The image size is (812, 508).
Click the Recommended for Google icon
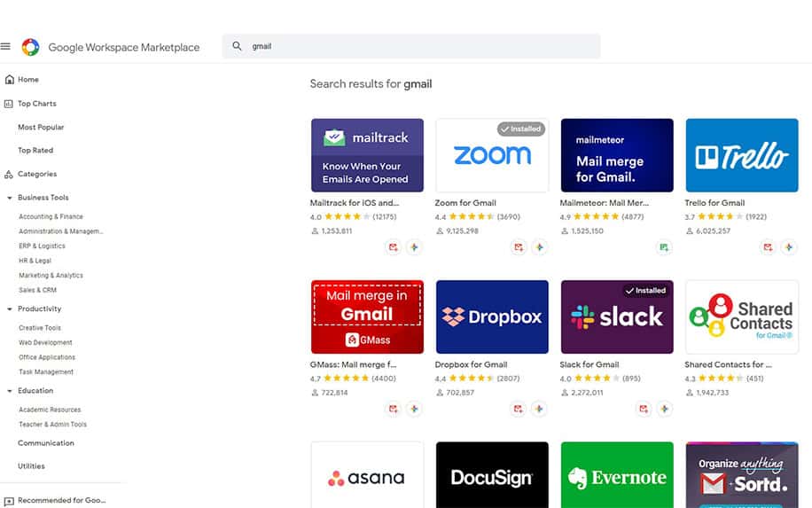9,501
